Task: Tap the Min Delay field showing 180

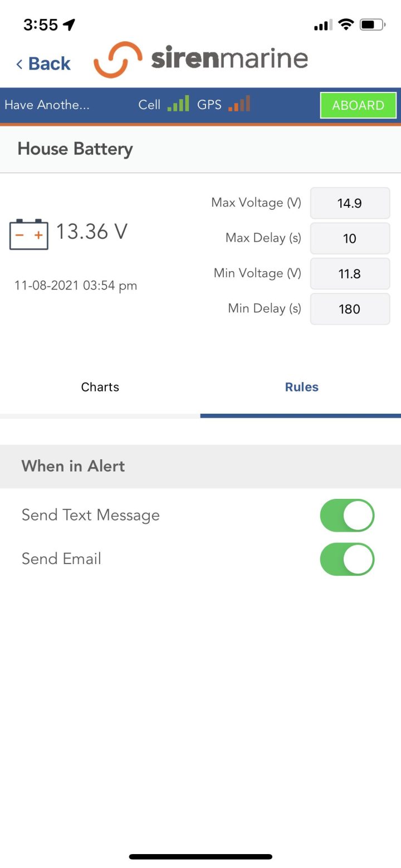Action: point(350,309)
